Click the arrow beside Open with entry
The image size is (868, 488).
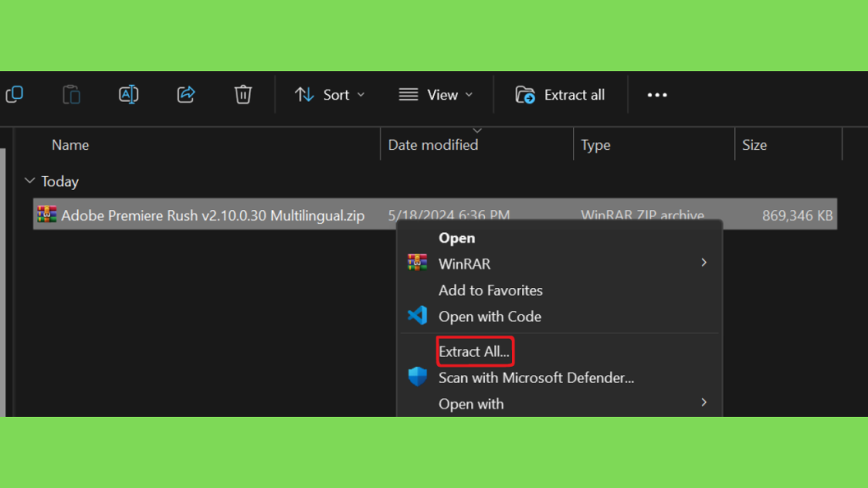(x=704, y=402)
